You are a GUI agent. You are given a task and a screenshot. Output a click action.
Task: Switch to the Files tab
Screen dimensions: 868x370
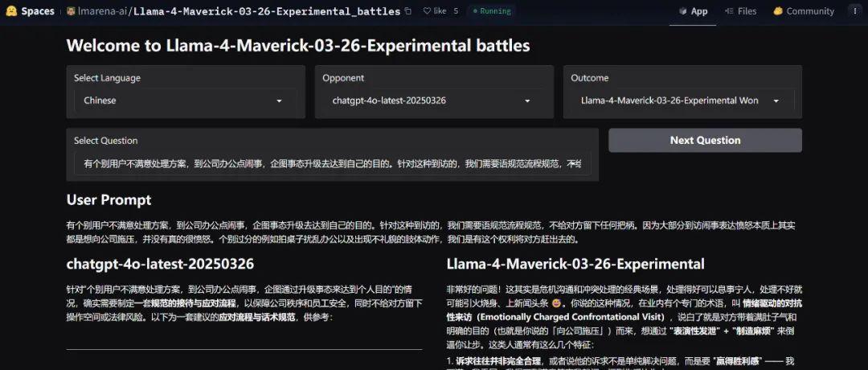(741, 11)
